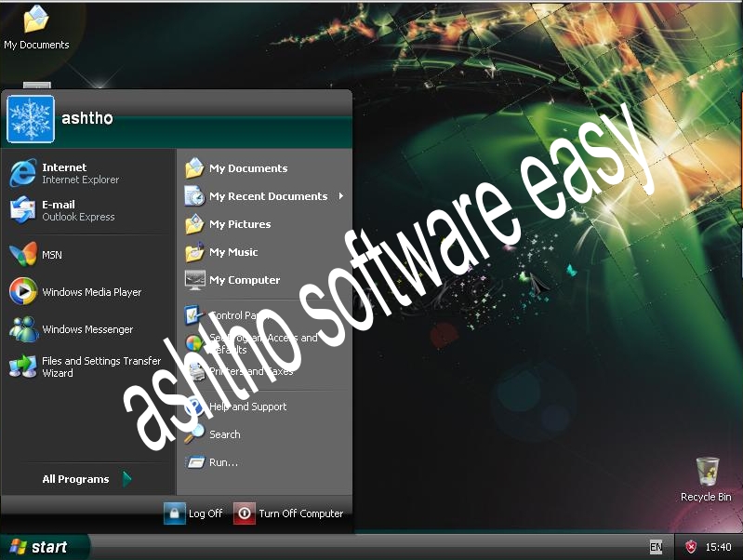Click the Windows Messenger label
This screenshot has width=743, height=560.
(87, 329)
